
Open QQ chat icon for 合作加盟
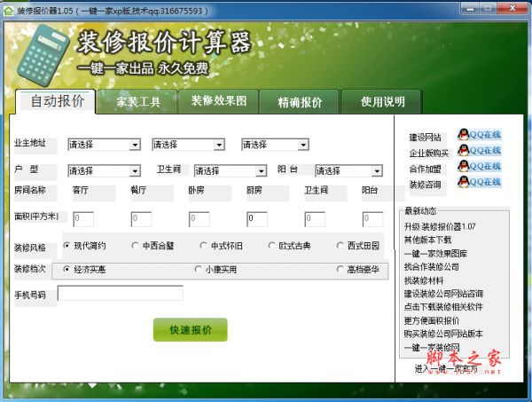tap(479, 166)
